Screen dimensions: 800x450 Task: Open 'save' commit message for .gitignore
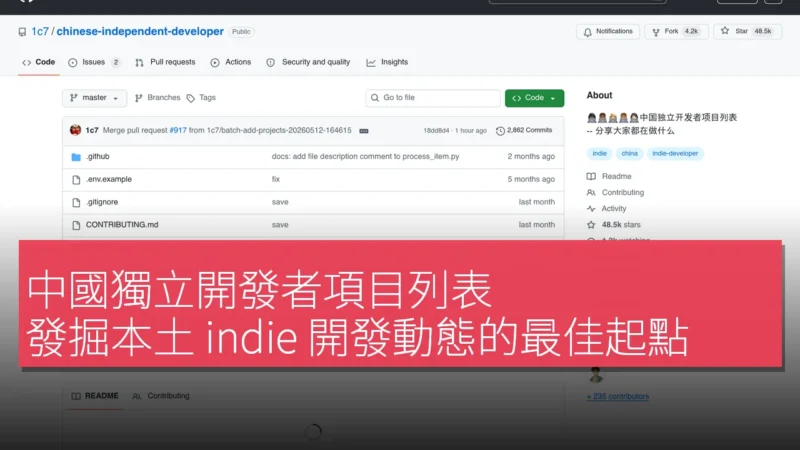pyautogui.click(x=280, y=202)
